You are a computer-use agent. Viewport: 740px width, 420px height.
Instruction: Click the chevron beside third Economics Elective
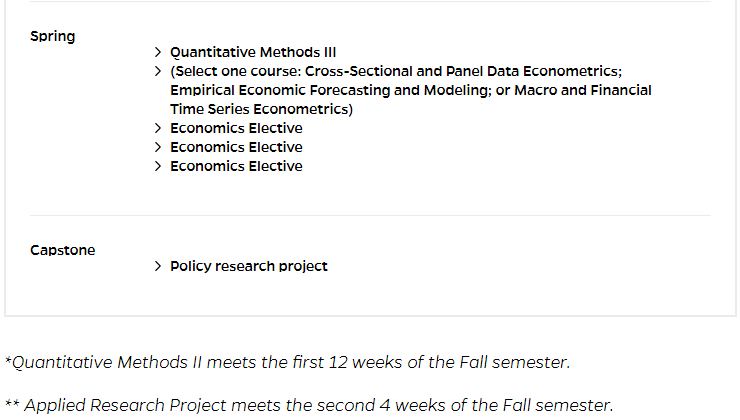coord(158,166)
